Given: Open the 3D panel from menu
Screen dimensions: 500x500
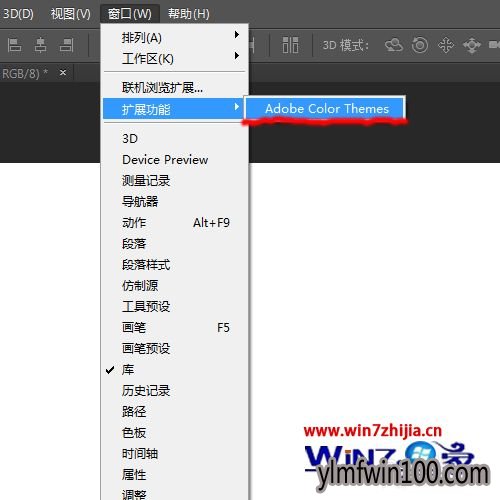Looking at the screenshot, I should (176, 138).
